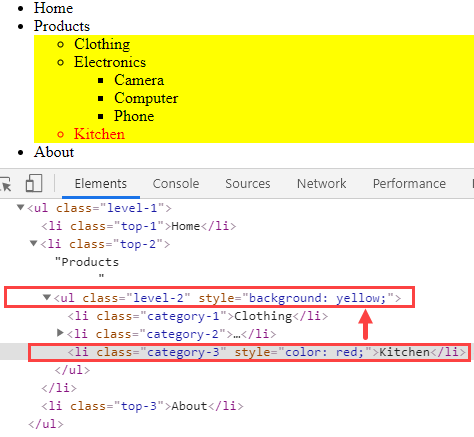Collapse the li top-2 node arrow

pos(33,244)
